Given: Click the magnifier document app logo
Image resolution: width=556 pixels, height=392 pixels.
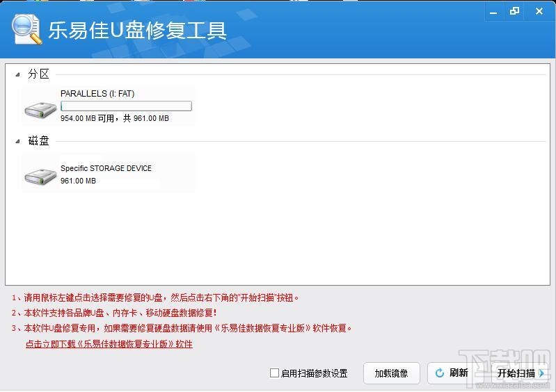Looking at the screenshot, I should click(26, 29).
